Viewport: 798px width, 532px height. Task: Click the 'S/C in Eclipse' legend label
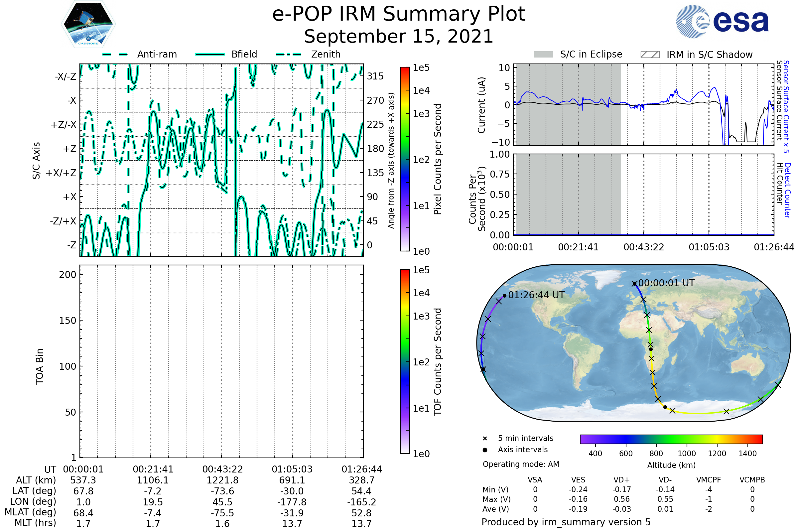pos(591,54)
